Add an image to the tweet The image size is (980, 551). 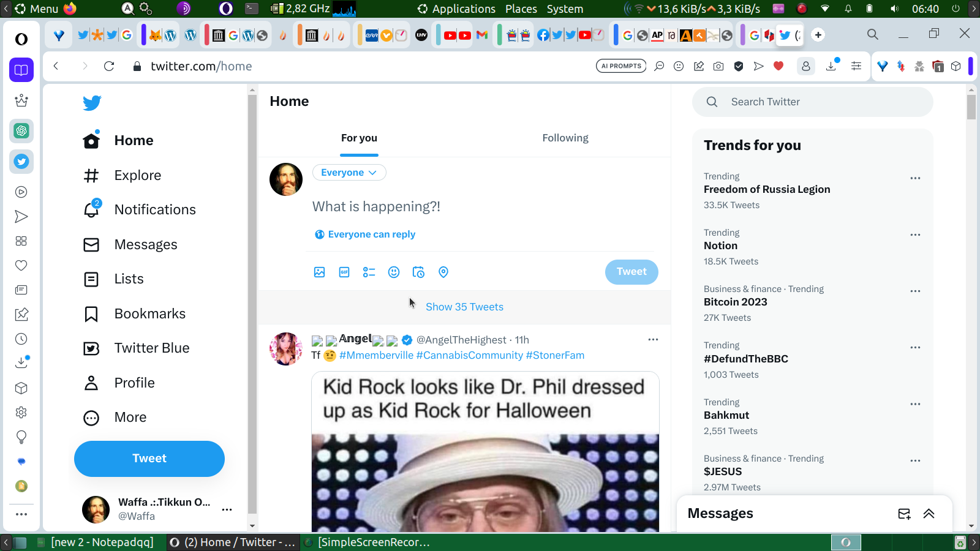click(x=319, y=272)
